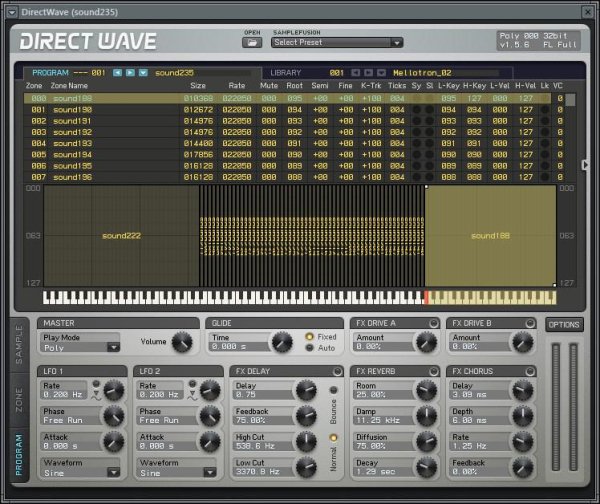Viewport: 600px width, 504px height.
Task: Enable FX Delay power button
Action: point(337,372)
